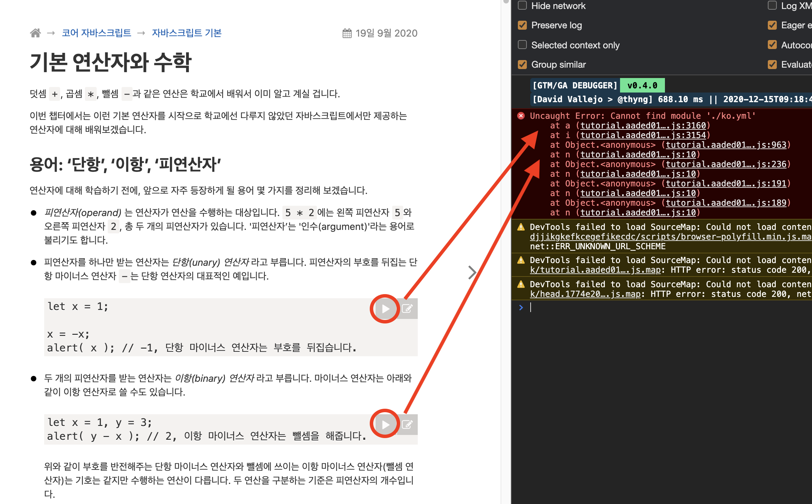The height and width of the screenshot is (504, 812).
Task: Open tutorial.aaded01 js:963 stack link
Action: pyautogui.click(x=726, y=145)
